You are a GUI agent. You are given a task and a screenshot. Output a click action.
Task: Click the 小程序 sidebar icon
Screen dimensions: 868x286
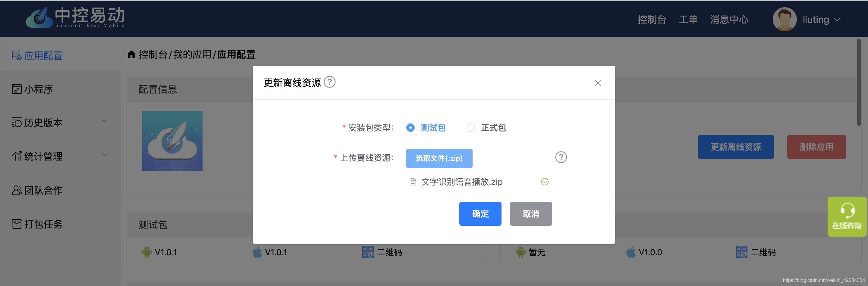17,89
